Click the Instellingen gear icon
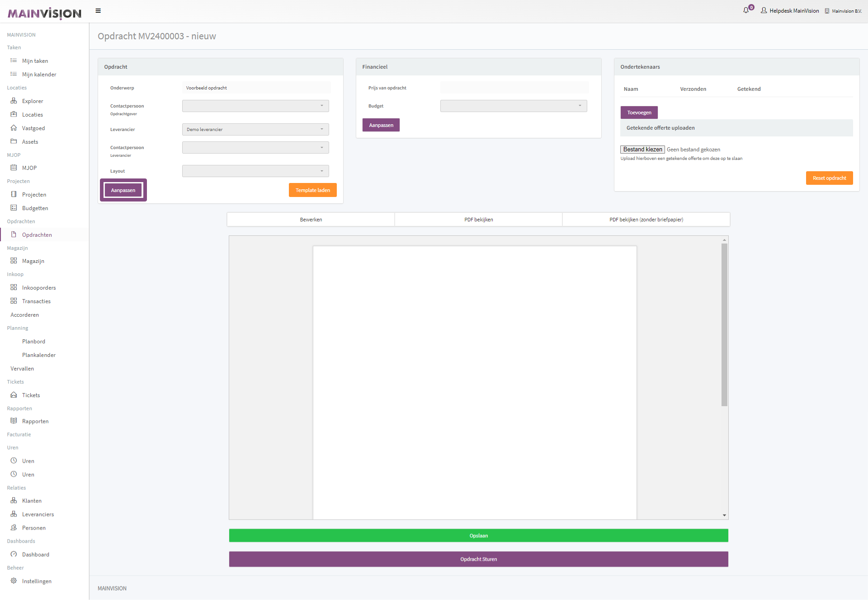The image size is (868, 600). [x=14, y=581]
